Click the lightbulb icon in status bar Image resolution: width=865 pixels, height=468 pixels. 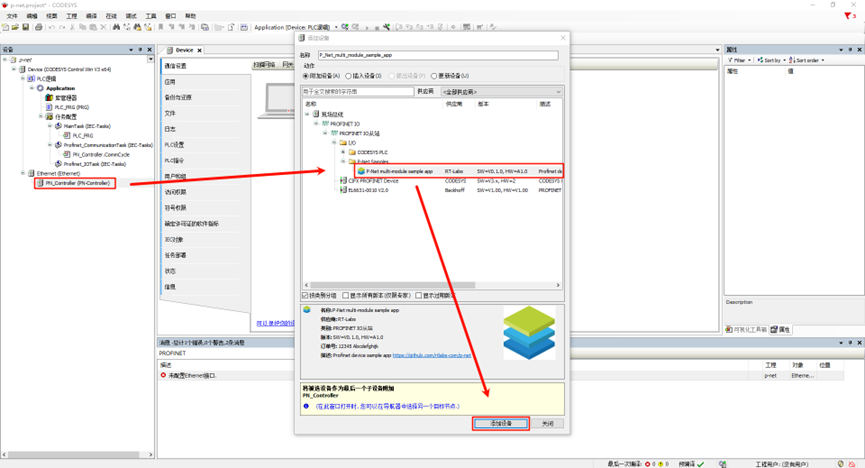841,464
